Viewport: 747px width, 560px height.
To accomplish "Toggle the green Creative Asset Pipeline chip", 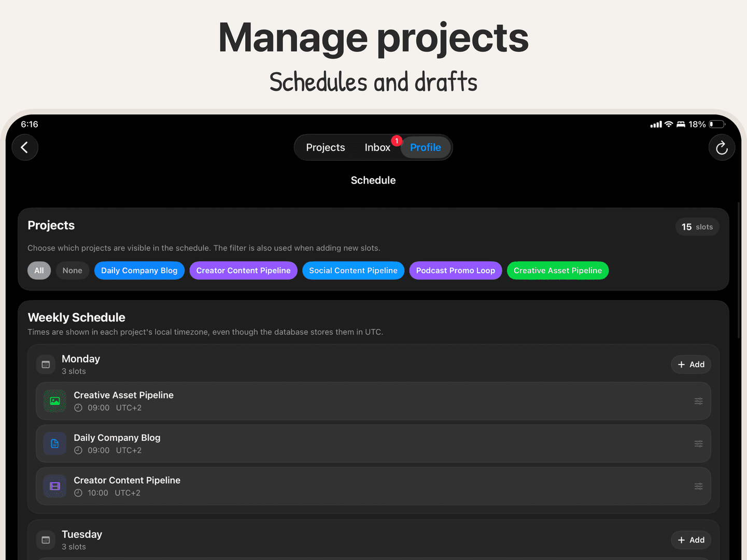I will 558,271.
